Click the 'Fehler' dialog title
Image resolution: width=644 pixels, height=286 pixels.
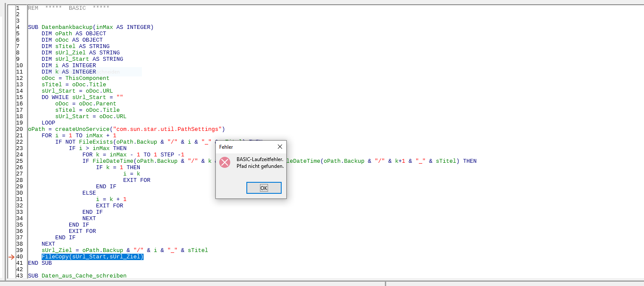coord(226,147)
